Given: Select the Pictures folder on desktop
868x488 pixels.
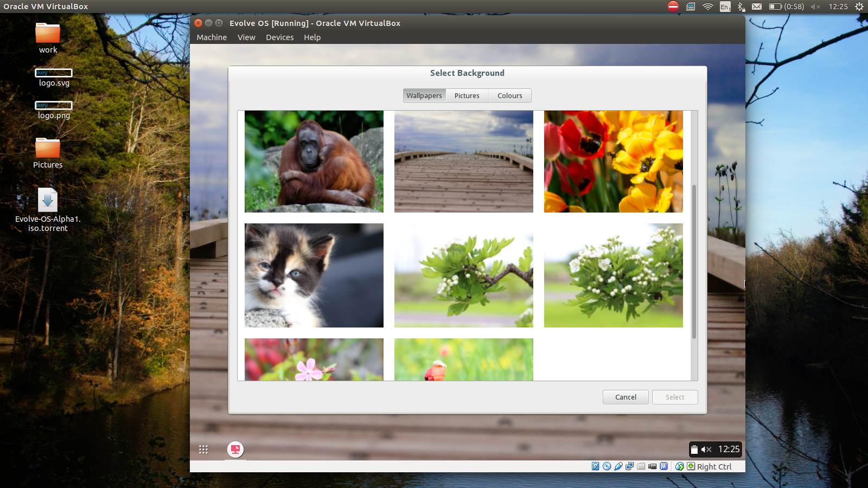Looking at the screenshot, I should [x=48, y=153].
